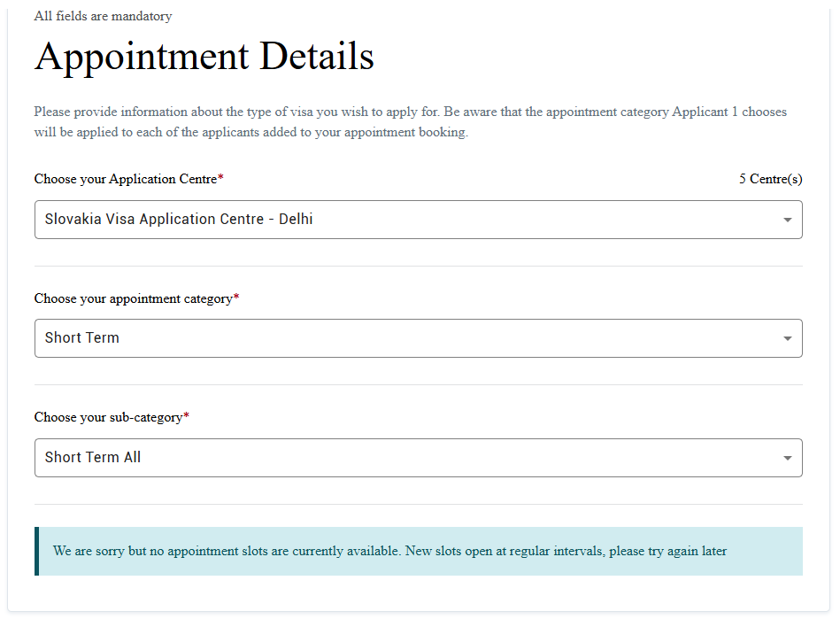Screen dimensions: 840x619
Task: Click the arrow icon of appointment category dropdown
Action: point(787,338)
